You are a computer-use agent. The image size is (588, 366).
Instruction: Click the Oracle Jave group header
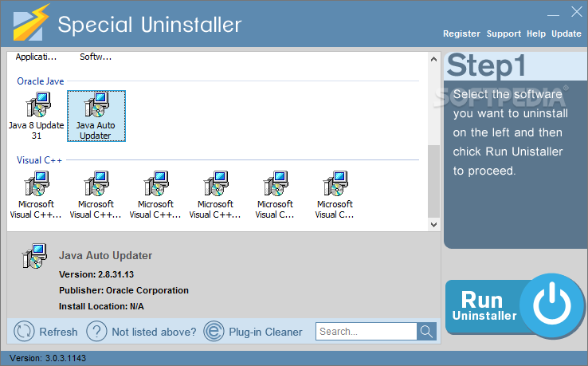(x=41, y=81)
